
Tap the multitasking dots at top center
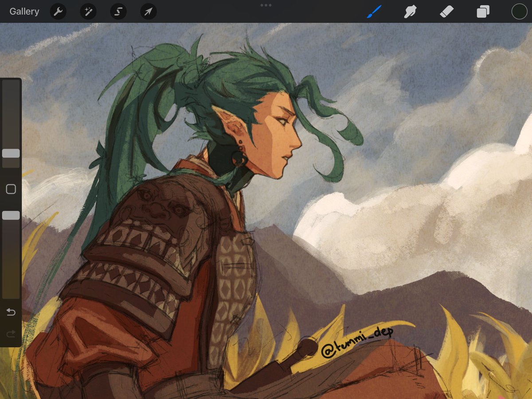tap(266, 5)
